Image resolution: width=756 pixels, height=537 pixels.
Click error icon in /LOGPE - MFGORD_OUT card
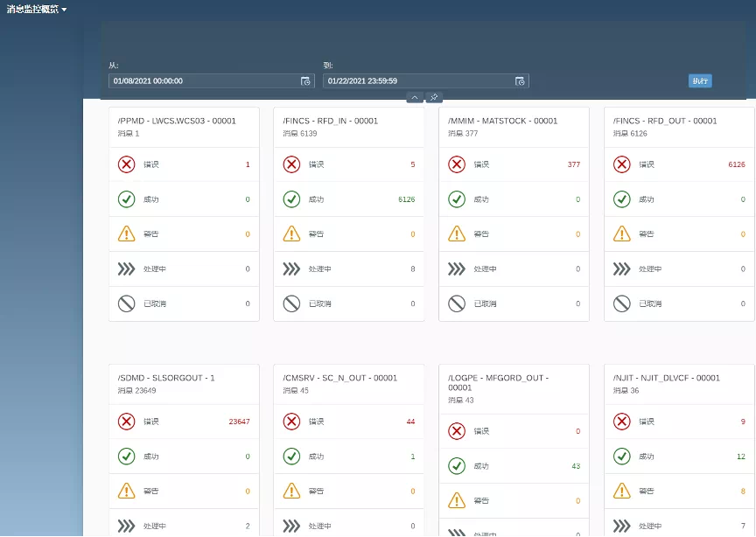(x=457, y=431)
